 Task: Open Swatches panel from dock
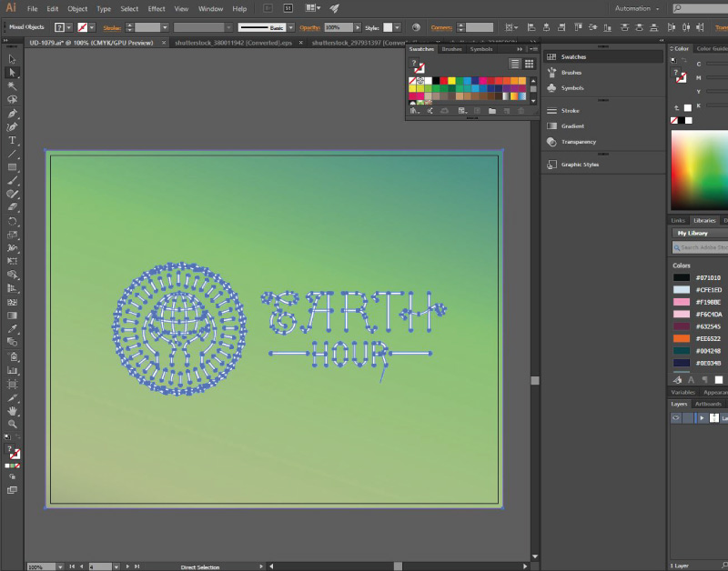[603, 56]
